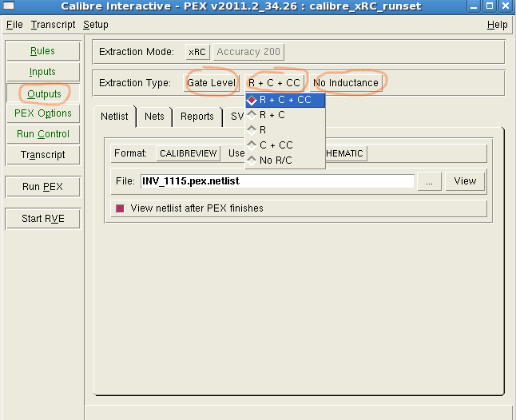Open the Gate Level extraction type dropdown
Image resolution: width=516 pixels, height=420 pixels.
211,83
